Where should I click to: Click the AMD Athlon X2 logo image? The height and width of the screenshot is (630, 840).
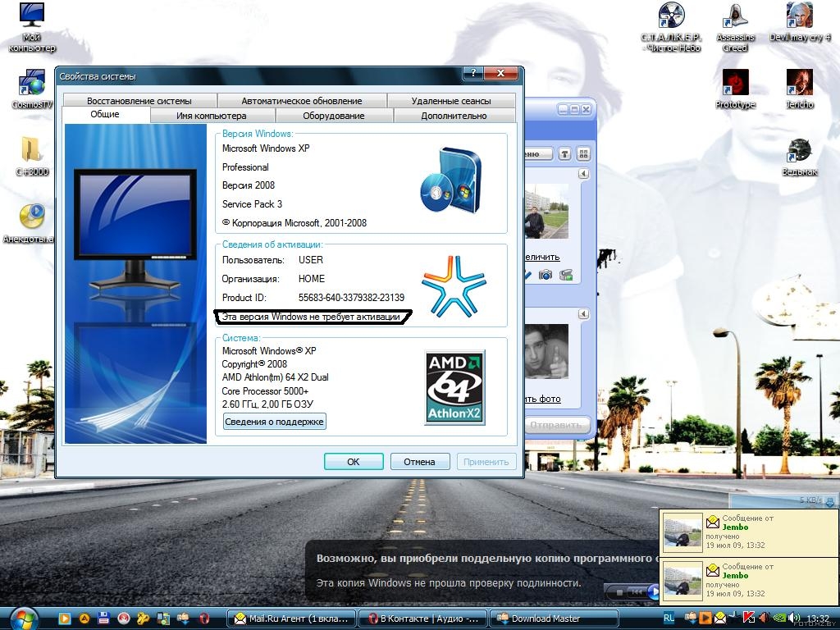coord(454,387)
